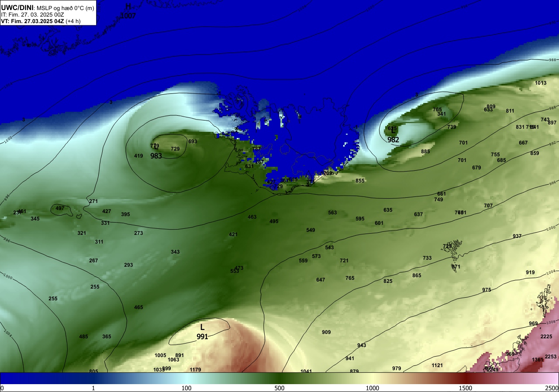Image resolution: width=559 pixels, height=392 pixels.
Task: Click the H 1007 high pressure marker
Action: coord(128,11)
